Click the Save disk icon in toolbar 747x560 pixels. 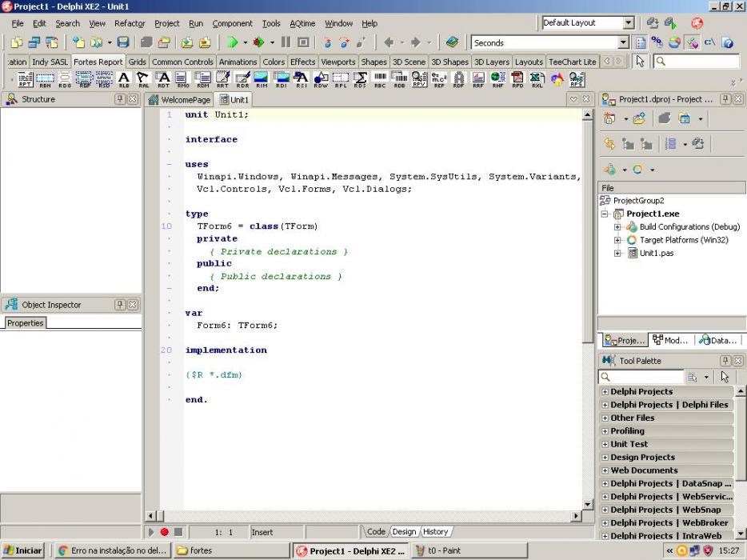coord(123,42)
